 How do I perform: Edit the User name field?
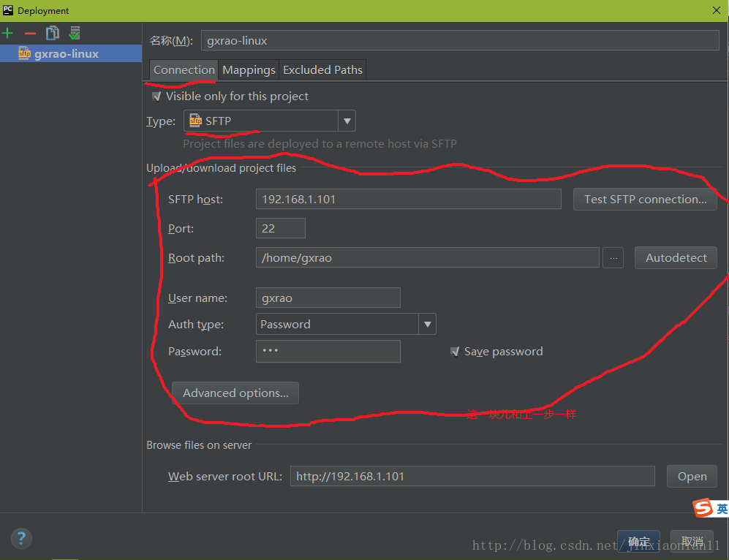click(328, 298)
